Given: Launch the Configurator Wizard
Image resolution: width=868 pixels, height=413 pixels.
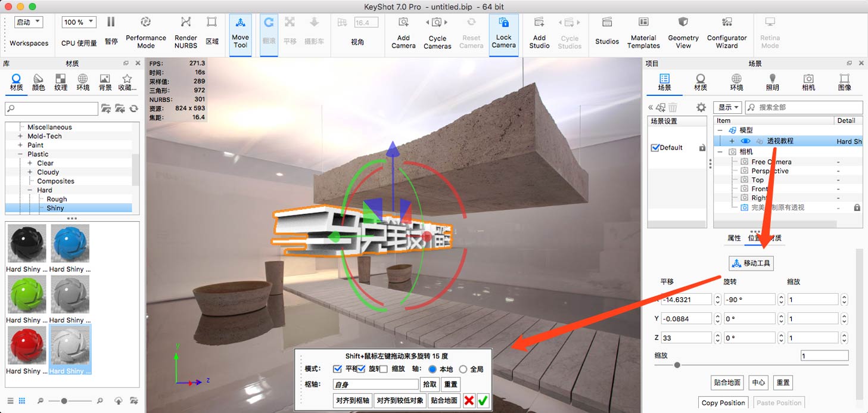Looking at the screenshot, I should coord(727,32).
